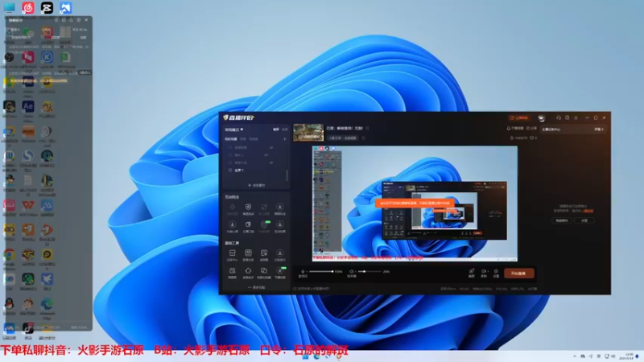This screenshot has width=644, height=362.
Task: Expand 更多功能 more functions
Action: tap(257, 288)
